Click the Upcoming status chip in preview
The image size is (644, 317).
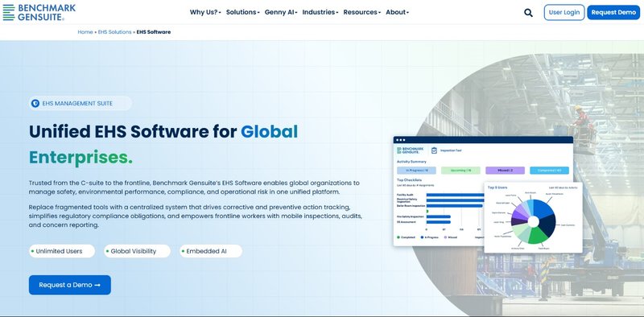point(460,171)
